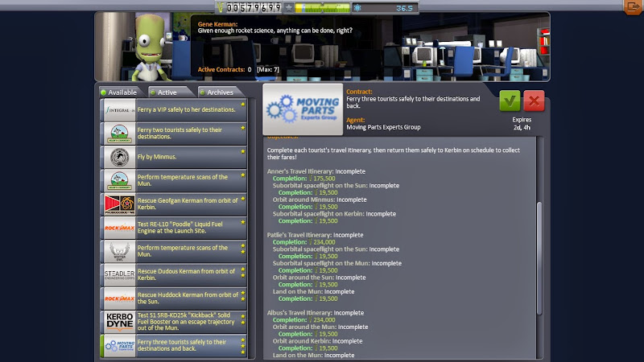
Task: Select 'Test S1 SRB-KD25k Kickback' contract
Action: 174,322
